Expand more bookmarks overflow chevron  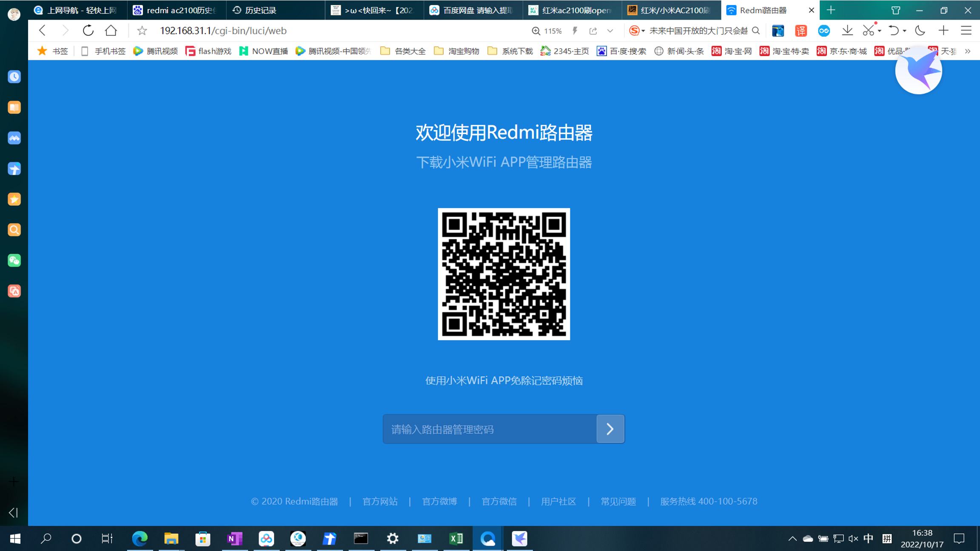pyautogui.click(x=968, y=51)
